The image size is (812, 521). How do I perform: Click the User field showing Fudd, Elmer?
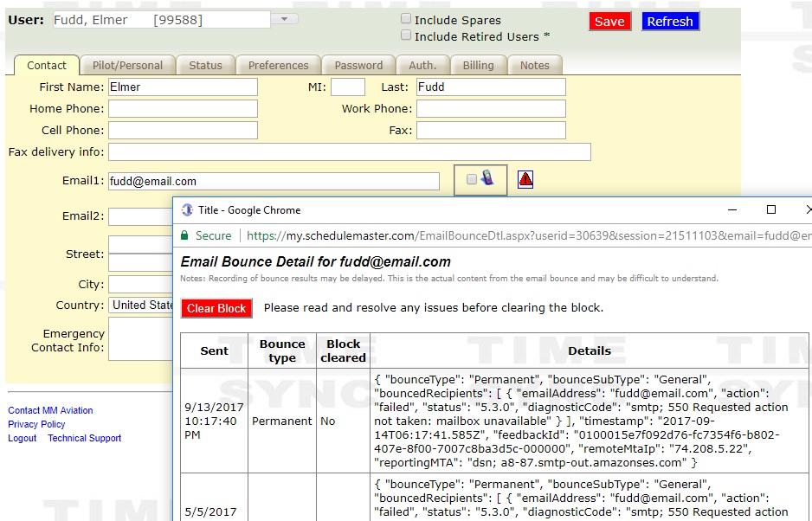click(162, 20)
